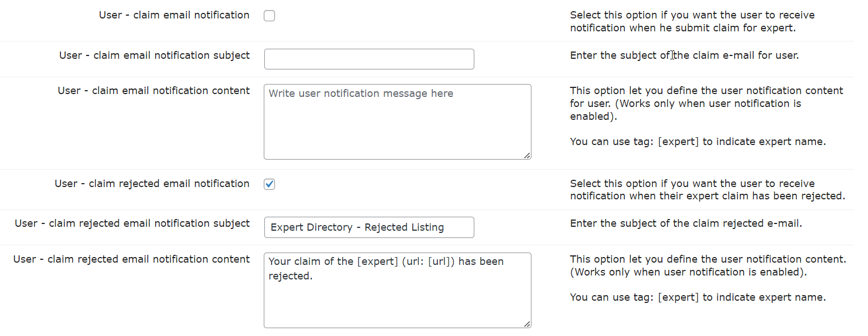868x336 pixels.
Task: Click the 'Expert Directory - Rejected Listing' subject field
Action: point(369,227)
